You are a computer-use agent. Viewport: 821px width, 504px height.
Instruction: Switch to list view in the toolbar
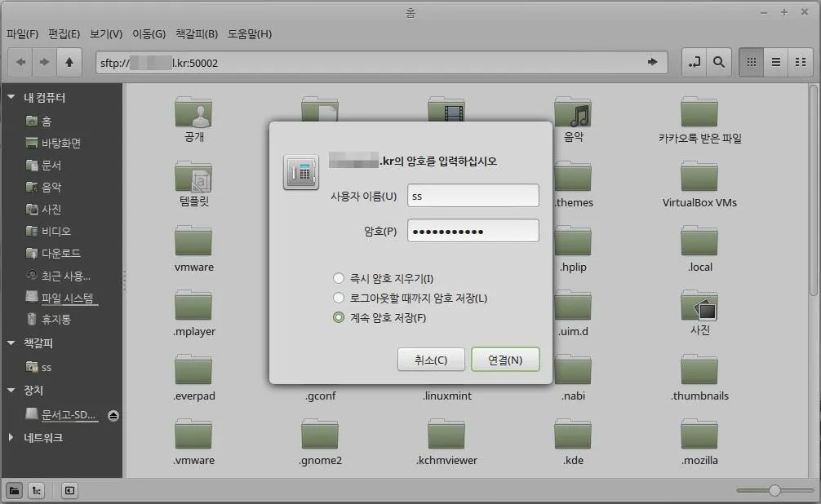click(774, 61)
